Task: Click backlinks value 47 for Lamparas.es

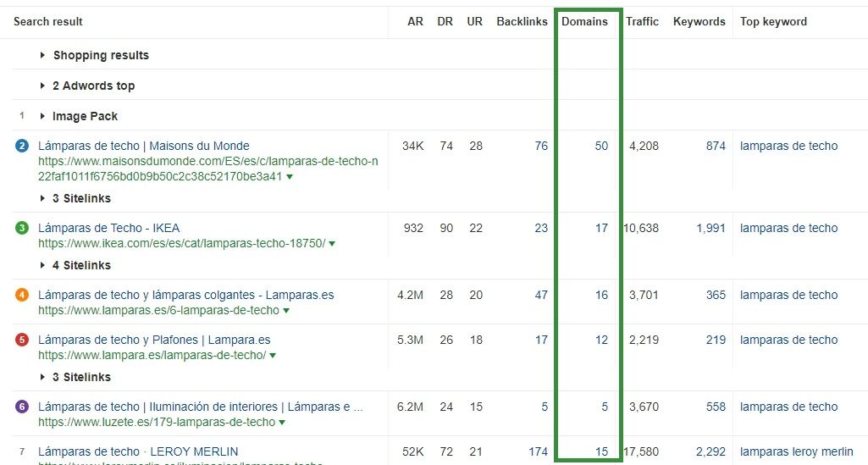Action: (541, 295)
